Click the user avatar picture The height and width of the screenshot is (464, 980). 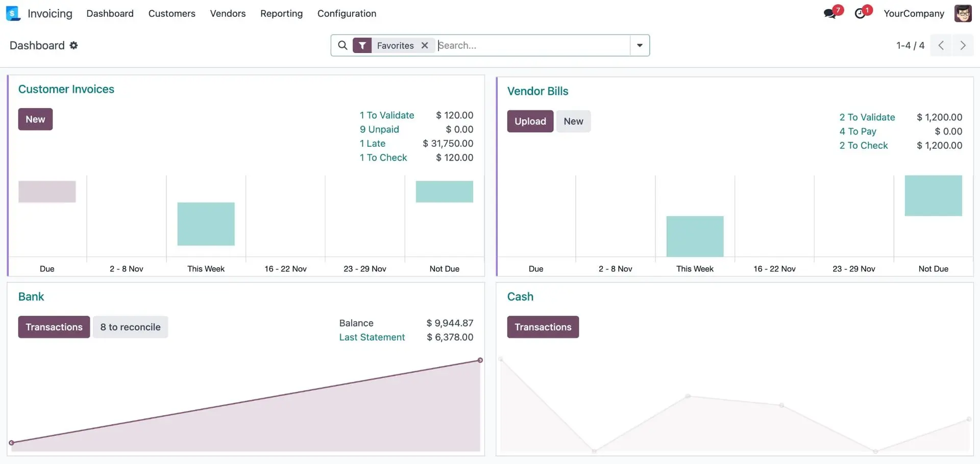[x=963, y=13]
